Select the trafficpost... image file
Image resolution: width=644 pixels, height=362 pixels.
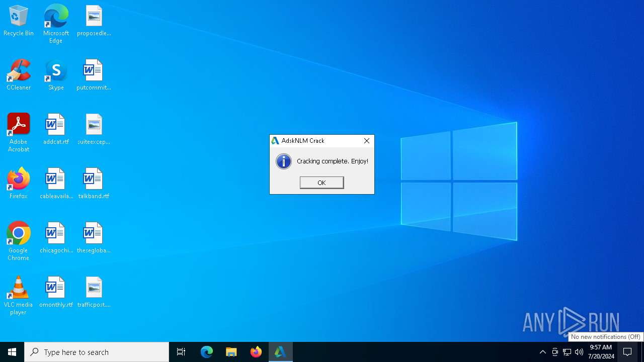[94, 292]
